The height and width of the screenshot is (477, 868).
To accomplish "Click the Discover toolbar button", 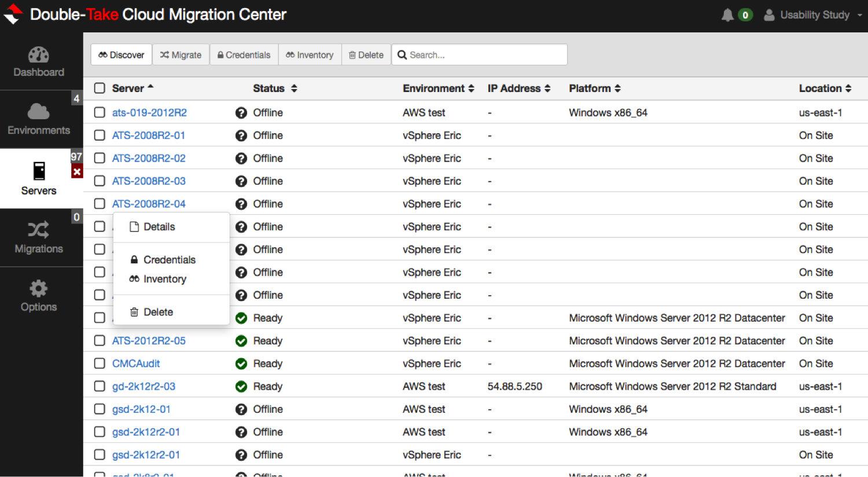I will click(122, 55).
